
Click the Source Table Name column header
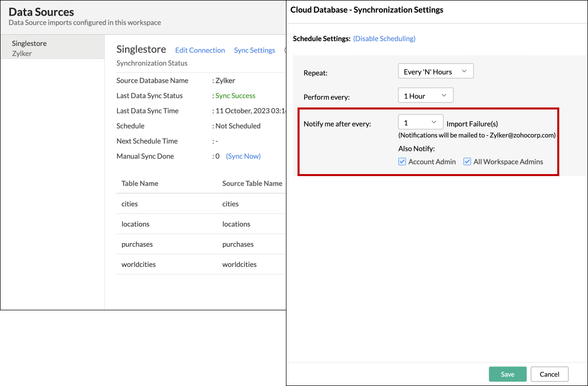tap(252, 183)
